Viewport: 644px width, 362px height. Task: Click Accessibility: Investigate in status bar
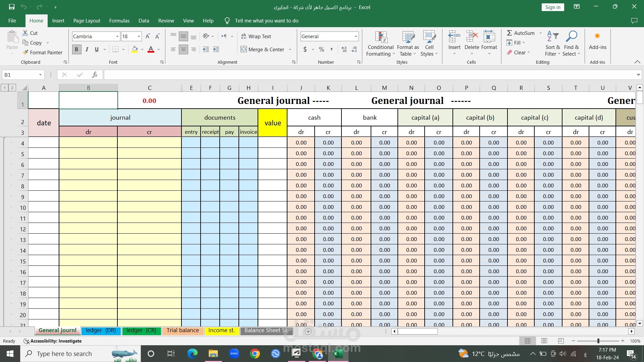point(53,341)
